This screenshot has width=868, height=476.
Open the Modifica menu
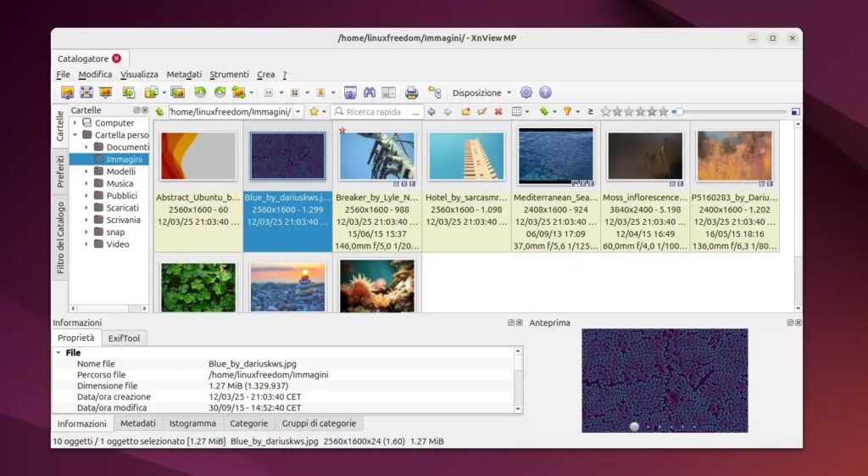click(95, 75)
